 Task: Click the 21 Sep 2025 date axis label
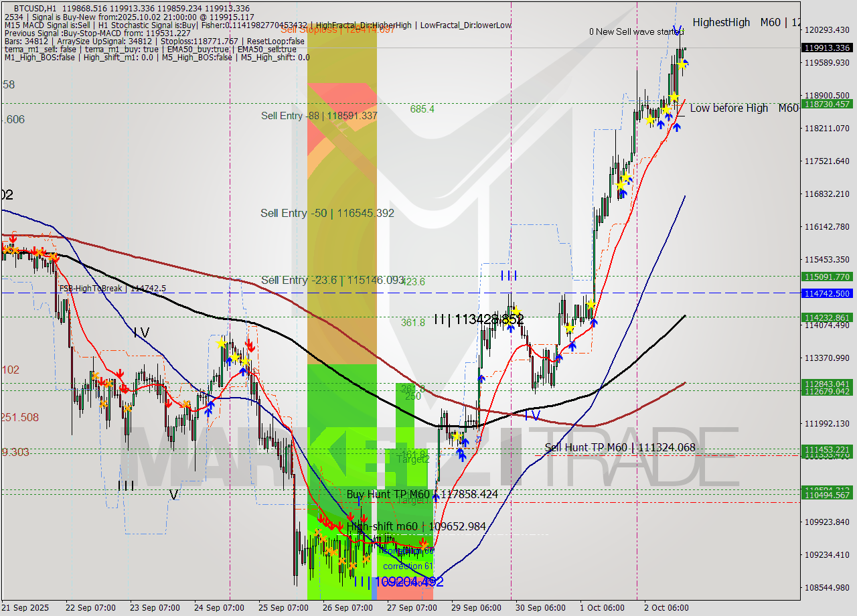point(24,608)
